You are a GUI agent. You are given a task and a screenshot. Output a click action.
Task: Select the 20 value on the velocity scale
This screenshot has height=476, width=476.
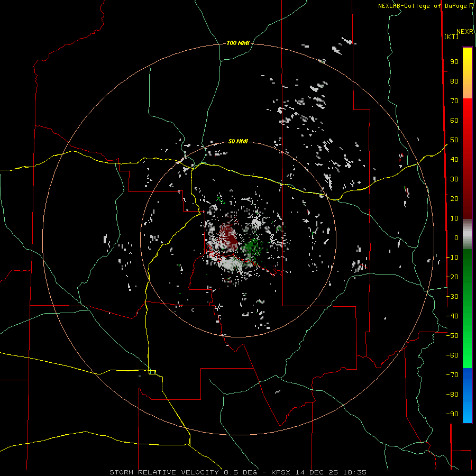(454, 199)
